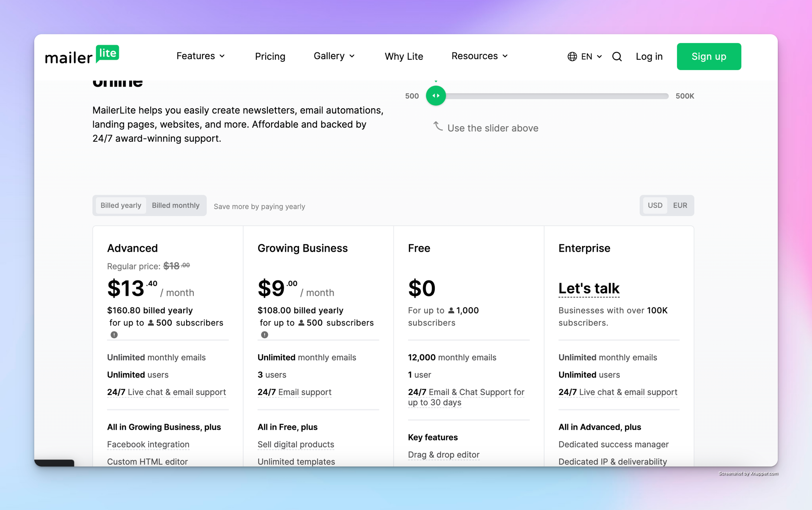812x510 pixels.
Task: Go to Why Lite page
Action: tap(404, 57)
